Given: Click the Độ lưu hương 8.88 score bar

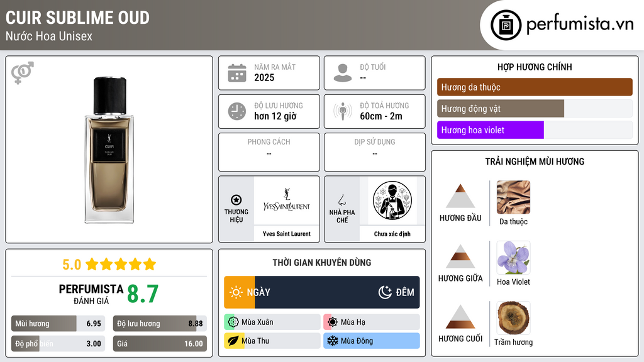Looking at the screenshot, I should tap(160, 324).
